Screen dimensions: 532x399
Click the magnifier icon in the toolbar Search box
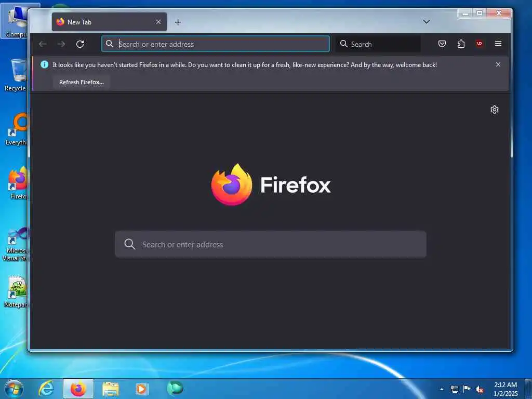point(344,44)
